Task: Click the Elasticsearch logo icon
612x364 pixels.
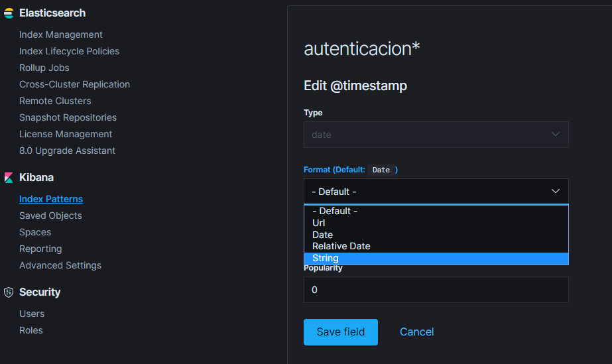Action: 9,13
